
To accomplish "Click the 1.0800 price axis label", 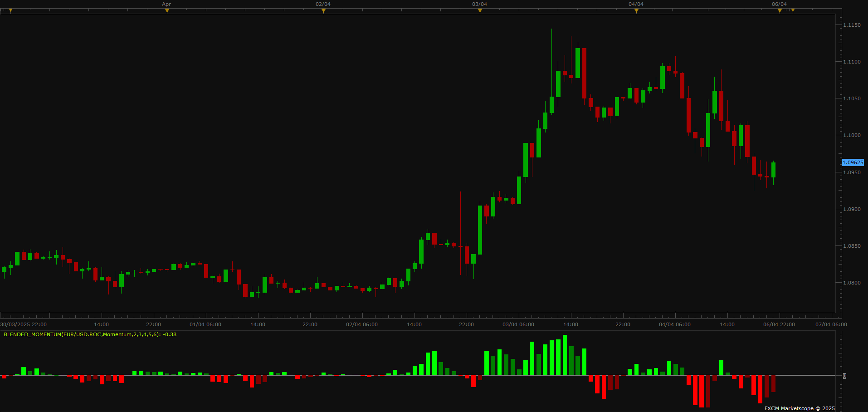I will (x=852, y=283).
